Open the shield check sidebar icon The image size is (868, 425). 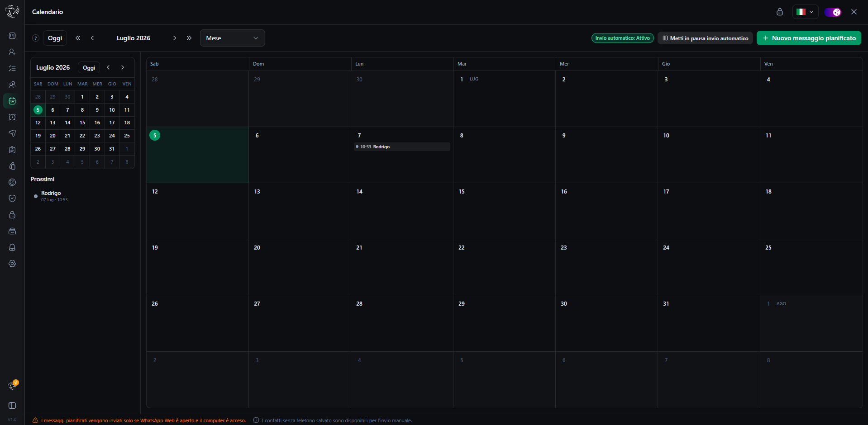(12, 198)
